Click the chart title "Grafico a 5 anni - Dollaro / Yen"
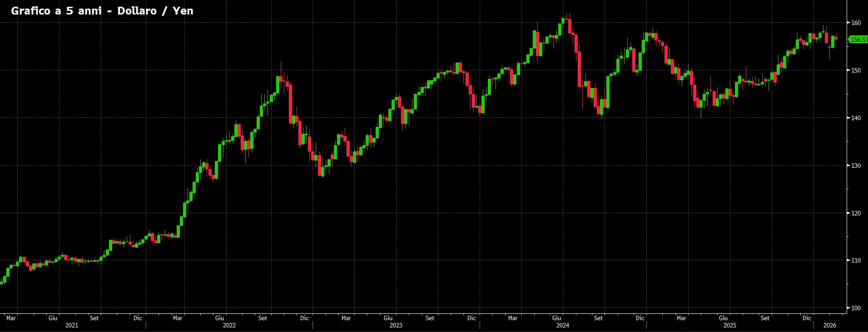Viewport: 868px width, 332px height. point(102,11)
